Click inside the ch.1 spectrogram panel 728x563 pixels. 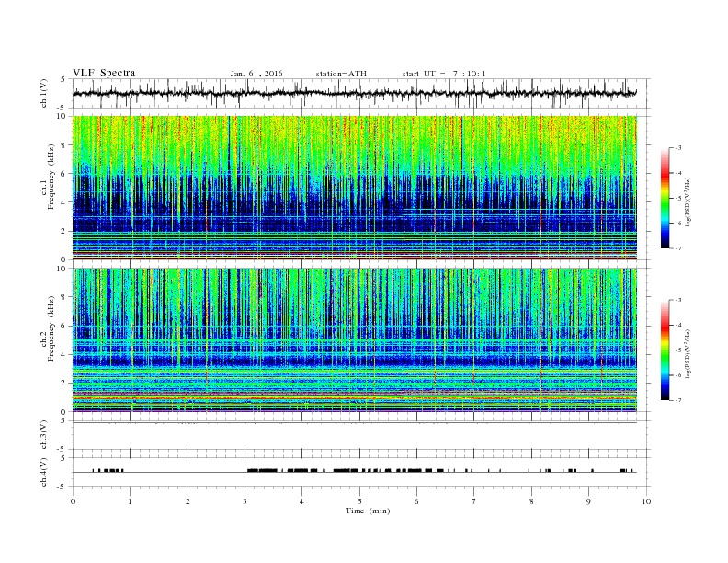[355, 188]
